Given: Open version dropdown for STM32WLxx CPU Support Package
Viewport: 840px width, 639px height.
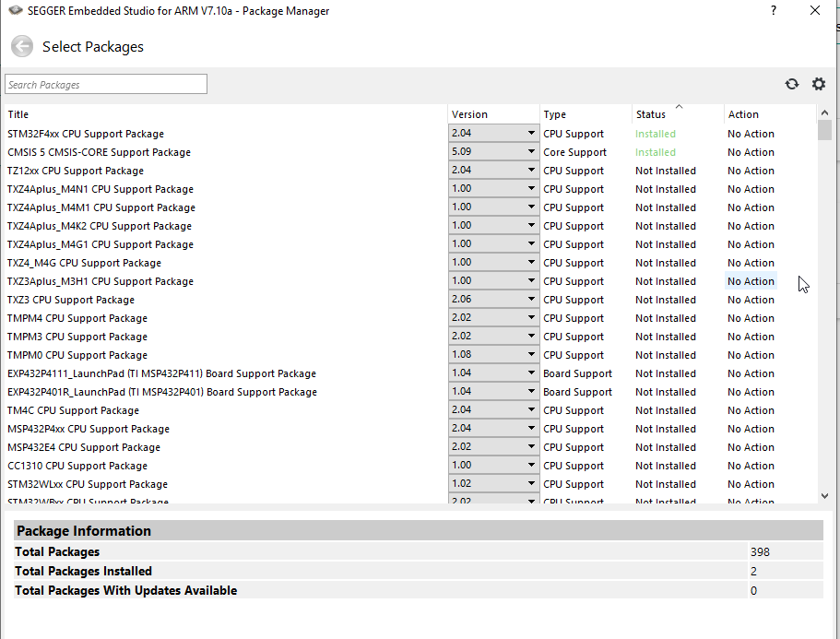Looking at the screenshot, I should tap(493, 484).
